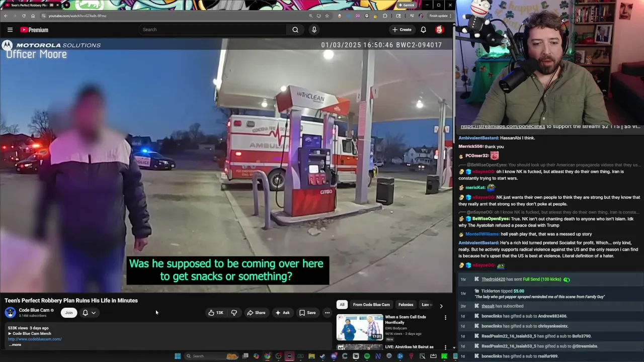Open Task View on the taskbar
This screenshot has width=644, height=362.
[x=245, y=356]
